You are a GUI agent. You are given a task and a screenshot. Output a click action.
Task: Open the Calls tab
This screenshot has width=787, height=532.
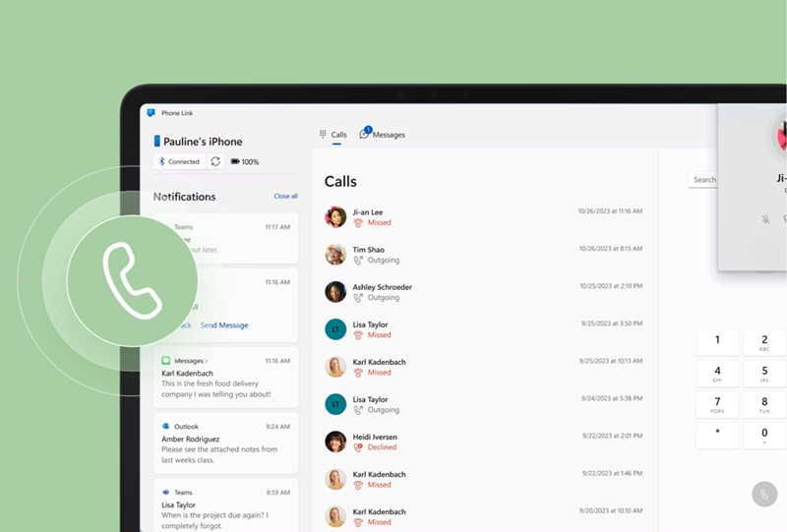click(x=333, y=135)
